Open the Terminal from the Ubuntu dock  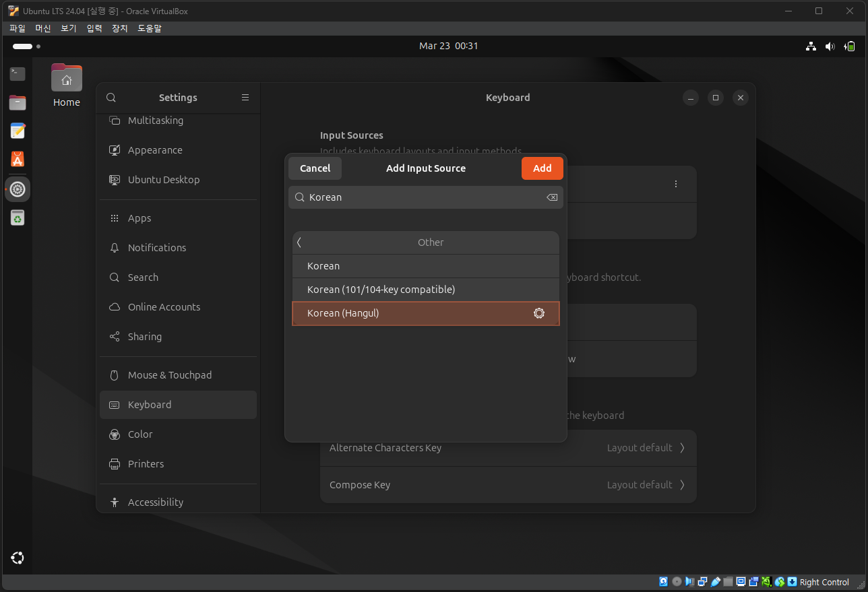click(x=18, y=74)
